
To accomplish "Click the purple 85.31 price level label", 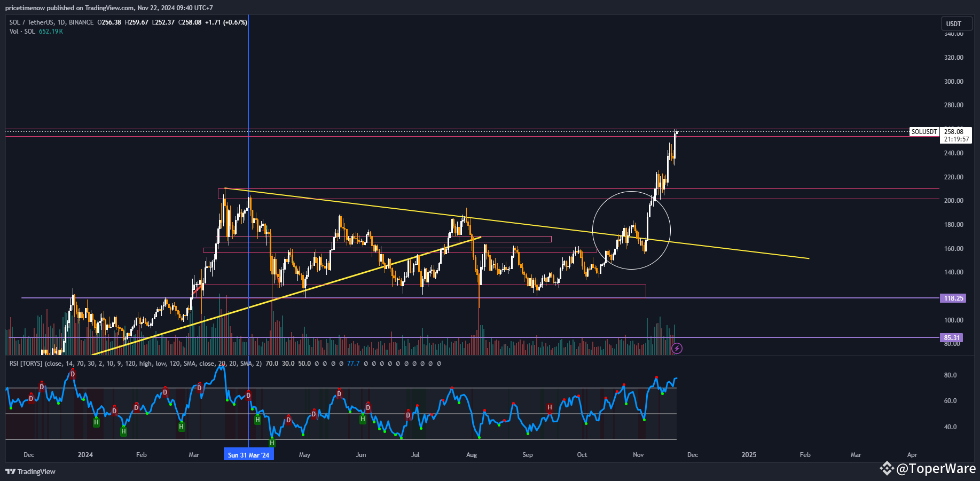I will (x=951, y=338).
